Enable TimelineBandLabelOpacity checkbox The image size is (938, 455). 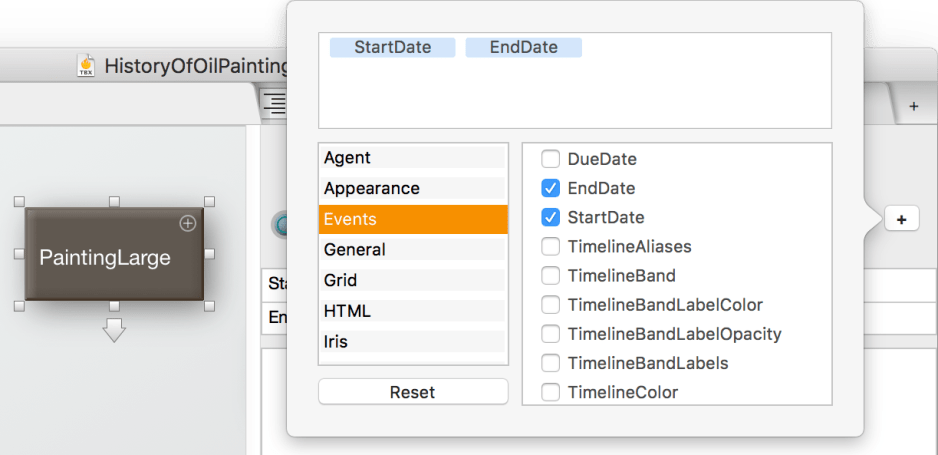pos(551,334)
